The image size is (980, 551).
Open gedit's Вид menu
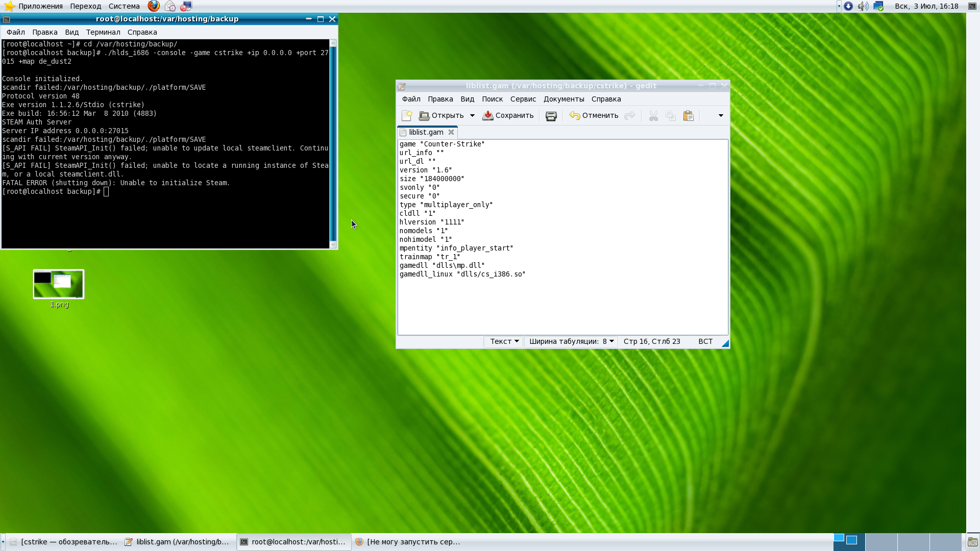(468, 99)
